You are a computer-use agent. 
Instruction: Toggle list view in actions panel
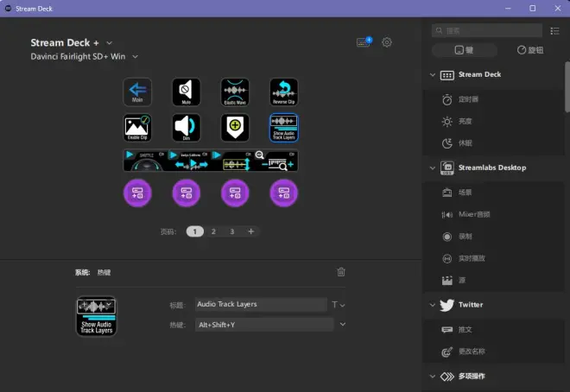click(554, 31)
